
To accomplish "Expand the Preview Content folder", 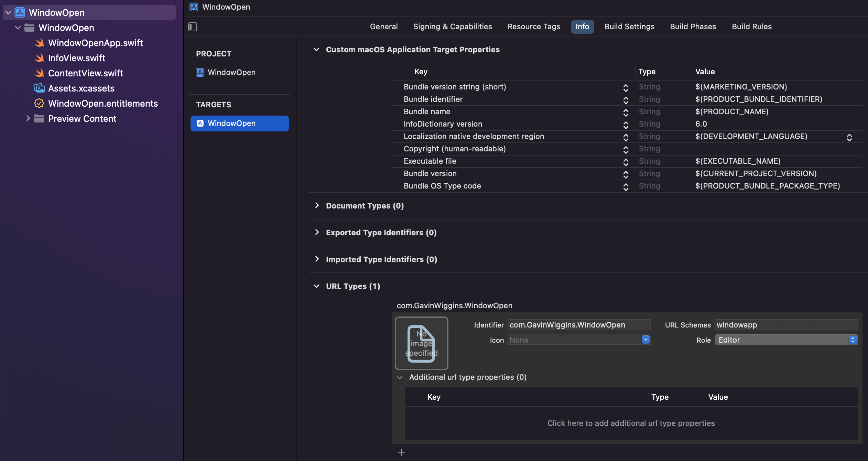I will [28, 119].
